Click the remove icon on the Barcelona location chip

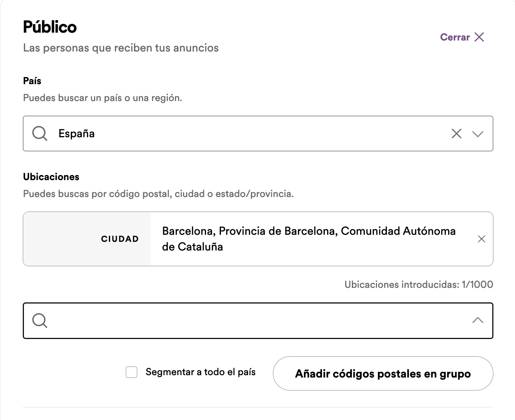482,239
